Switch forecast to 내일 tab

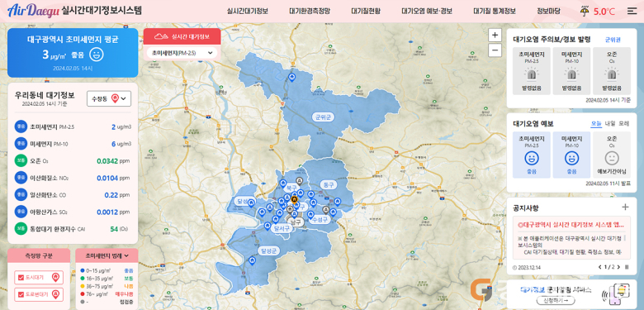click(610, 124)
